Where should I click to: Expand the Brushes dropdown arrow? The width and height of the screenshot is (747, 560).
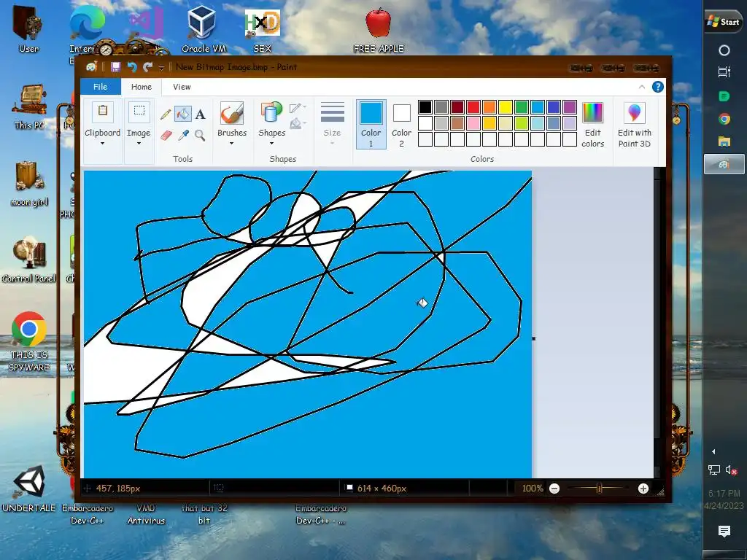[x=232, y=144]
